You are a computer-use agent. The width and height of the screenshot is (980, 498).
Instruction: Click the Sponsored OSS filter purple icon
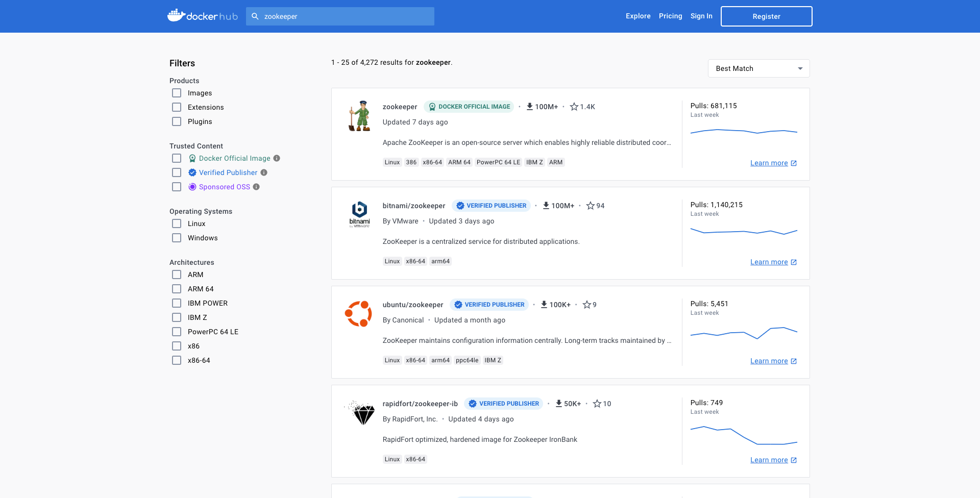(x=192, y=187)
